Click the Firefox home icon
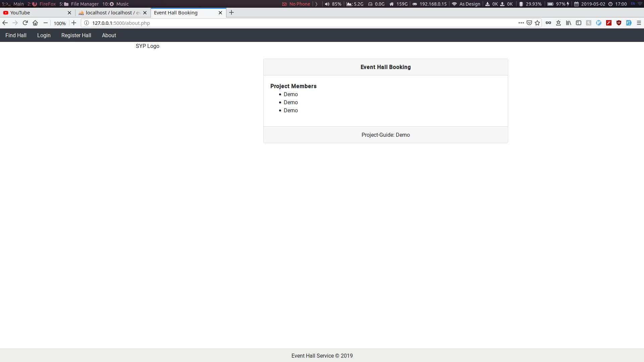644x362 pixels. click(35, 23)
